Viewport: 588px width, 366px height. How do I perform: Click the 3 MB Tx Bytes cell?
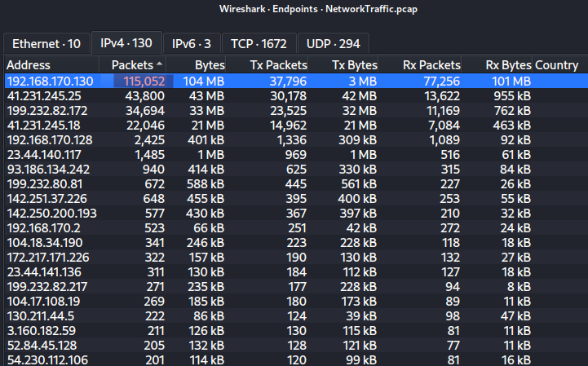pos(363,81)
